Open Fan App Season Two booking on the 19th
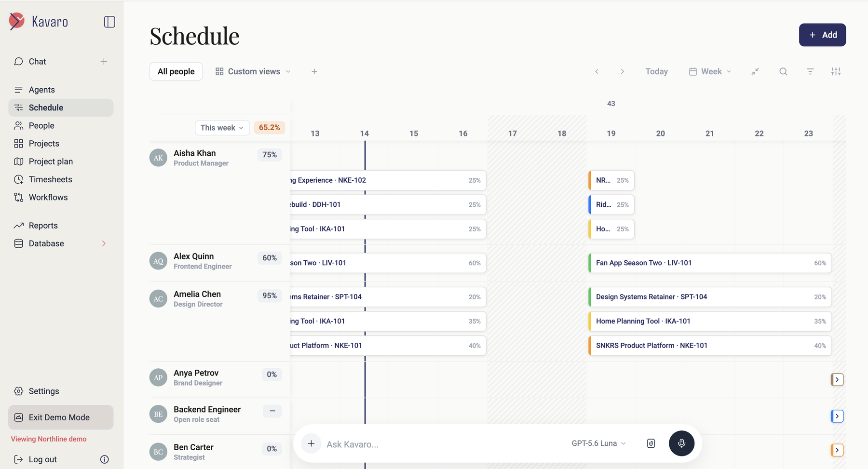 coord(710,263)
